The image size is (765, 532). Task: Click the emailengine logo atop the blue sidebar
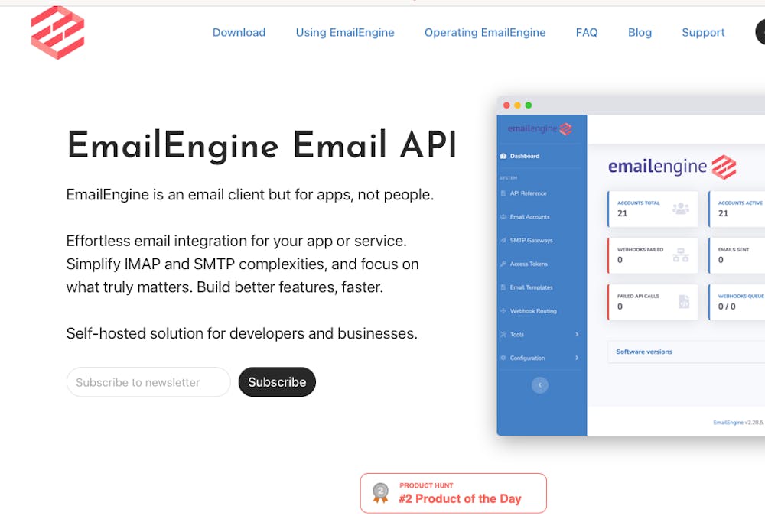(x=539, y=128)
